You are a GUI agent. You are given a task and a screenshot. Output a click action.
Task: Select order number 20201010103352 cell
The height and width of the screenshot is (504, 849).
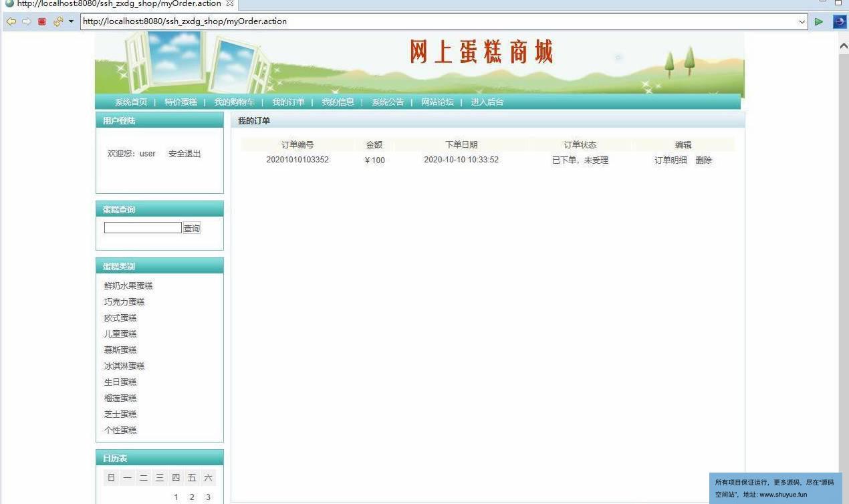[297, 160]
